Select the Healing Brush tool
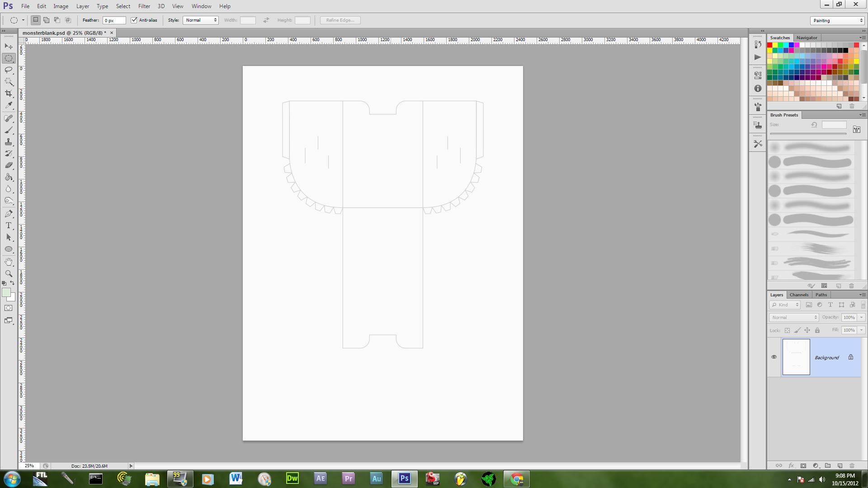 pos(9,118)
